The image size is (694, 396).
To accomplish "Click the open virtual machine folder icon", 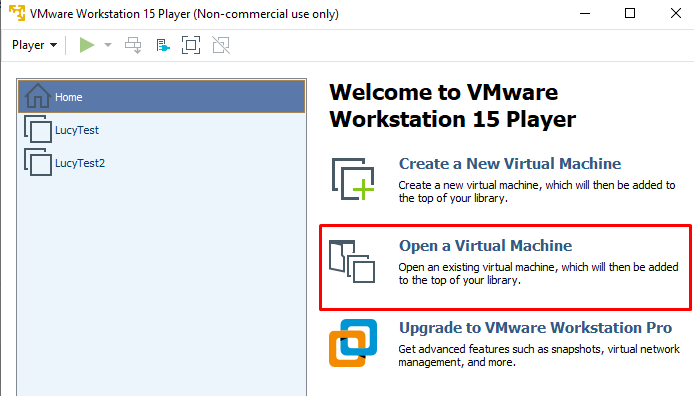I will (x=352, y=261).
